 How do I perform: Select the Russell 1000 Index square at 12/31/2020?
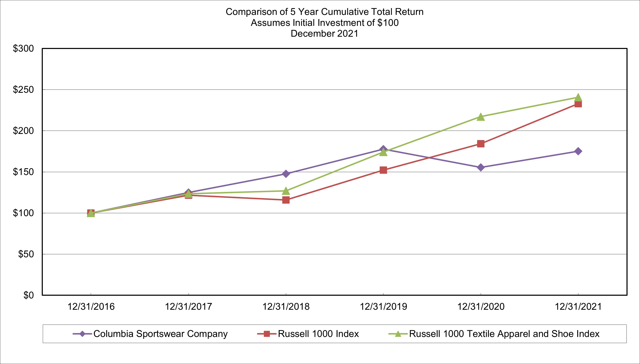click(481, 144)
